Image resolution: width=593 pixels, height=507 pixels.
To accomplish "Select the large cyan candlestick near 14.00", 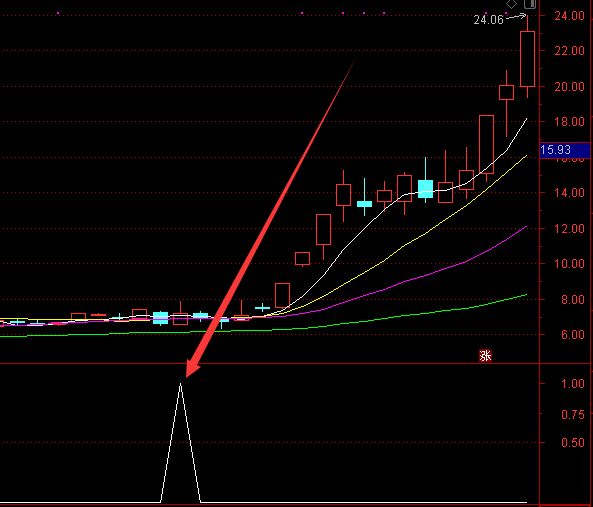I will tap(425, 189).
